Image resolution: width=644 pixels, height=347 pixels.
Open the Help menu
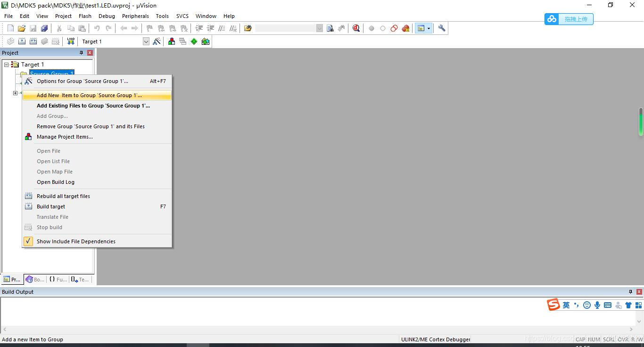[x=229, y=16]
